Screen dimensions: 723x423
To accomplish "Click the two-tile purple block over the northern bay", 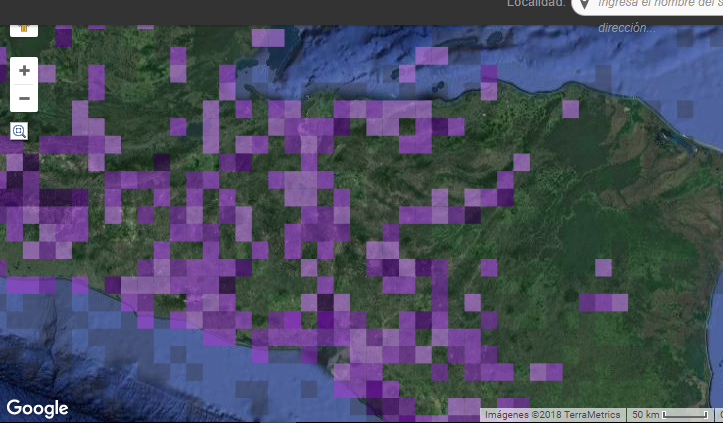I will tap(268, 38).
